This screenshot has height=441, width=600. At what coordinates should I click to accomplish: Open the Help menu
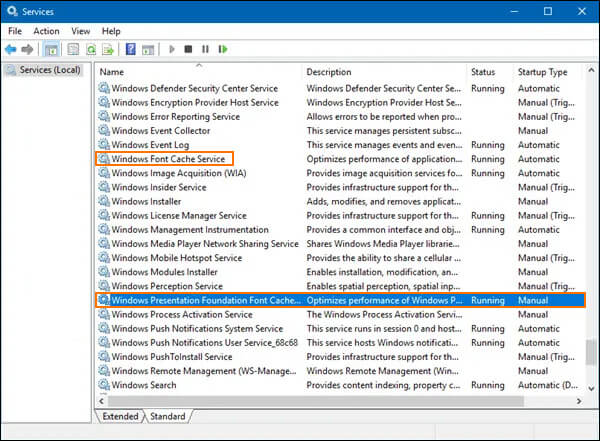click(x=111, y=31)
